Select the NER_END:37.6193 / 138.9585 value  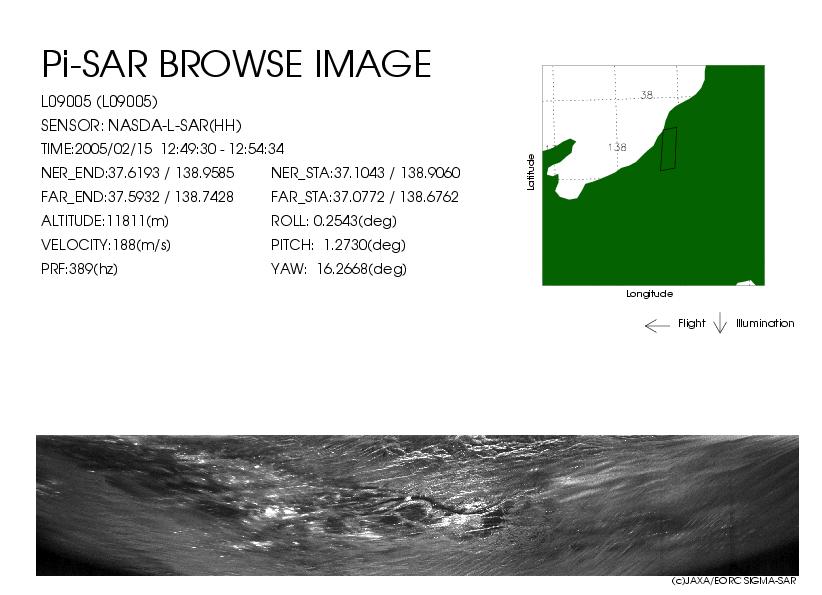pos(137,173)
